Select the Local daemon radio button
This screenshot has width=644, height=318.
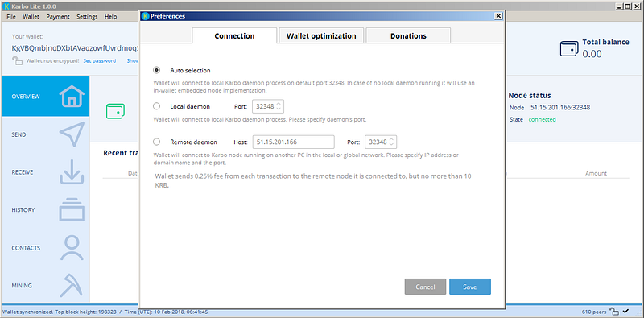click(x=156, y=106)
